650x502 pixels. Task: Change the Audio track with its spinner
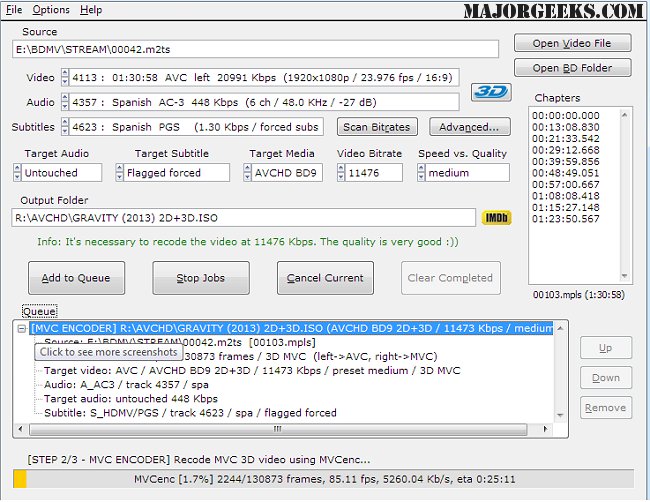click(65, 102)
